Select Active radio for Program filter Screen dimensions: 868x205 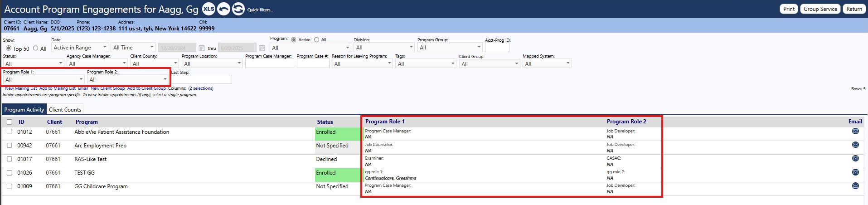pyautogui.click(x=294, y=40)
